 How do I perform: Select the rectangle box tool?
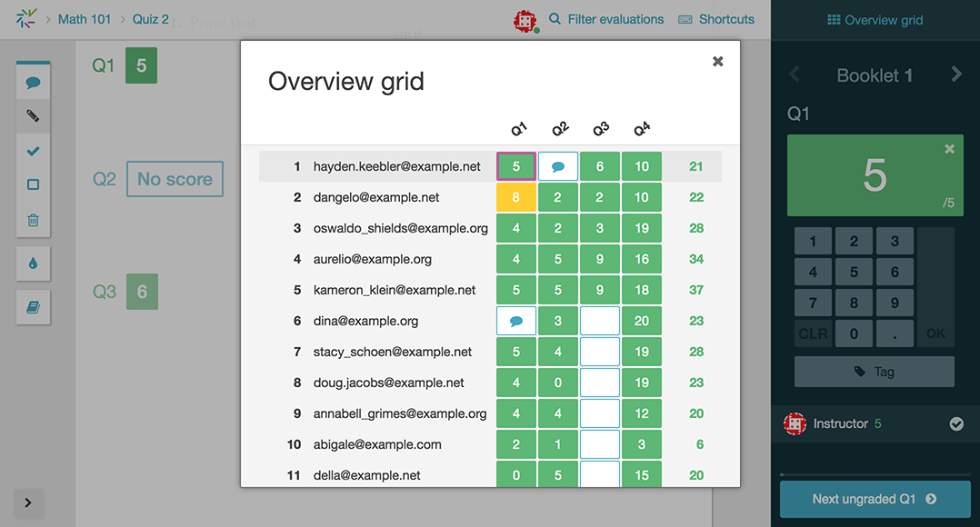pyautogui.click(x=33, y=184)
